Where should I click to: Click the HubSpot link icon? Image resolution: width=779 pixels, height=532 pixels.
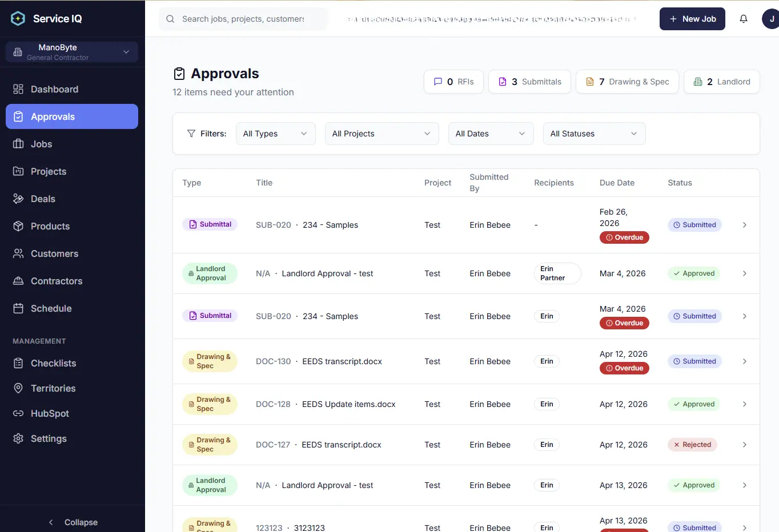coord(18,413)
